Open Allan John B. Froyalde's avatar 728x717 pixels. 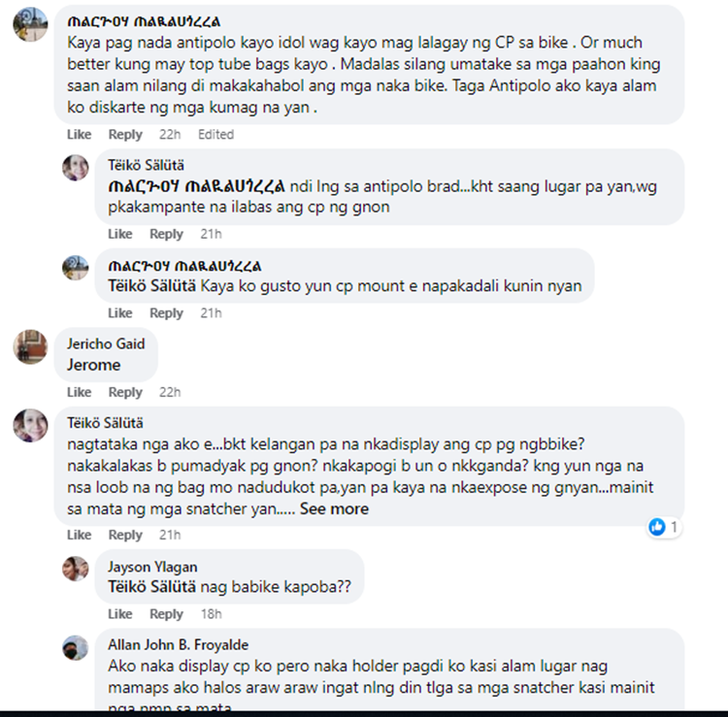click(x=75, y=647)
